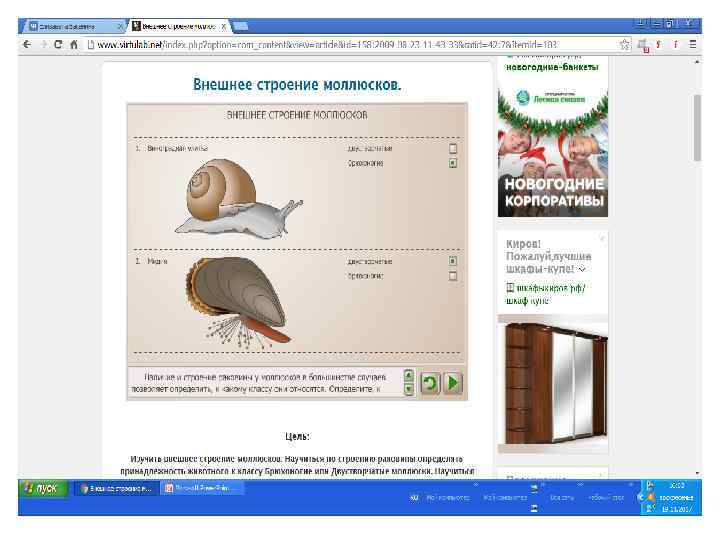This screenshot has height=540, width=720.
Task: Switch to the Chrome taskbar button
Action: click(116, 489)
